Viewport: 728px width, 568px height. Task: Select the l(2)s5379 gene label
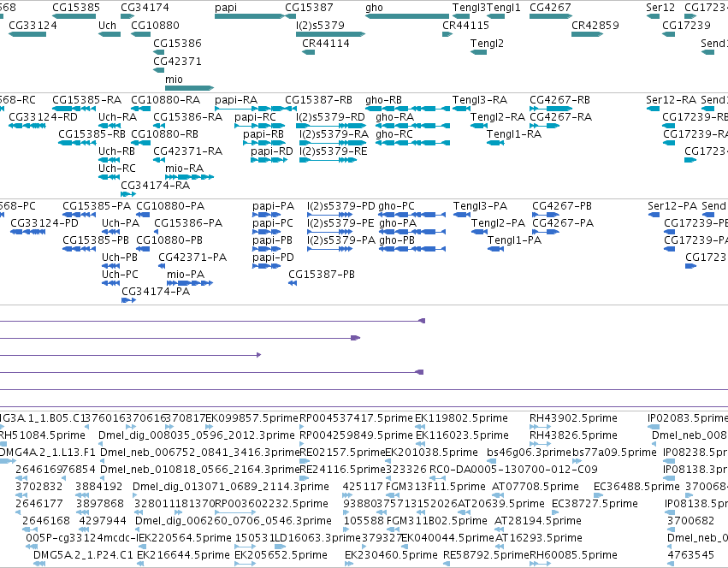(x=320, y=25)
